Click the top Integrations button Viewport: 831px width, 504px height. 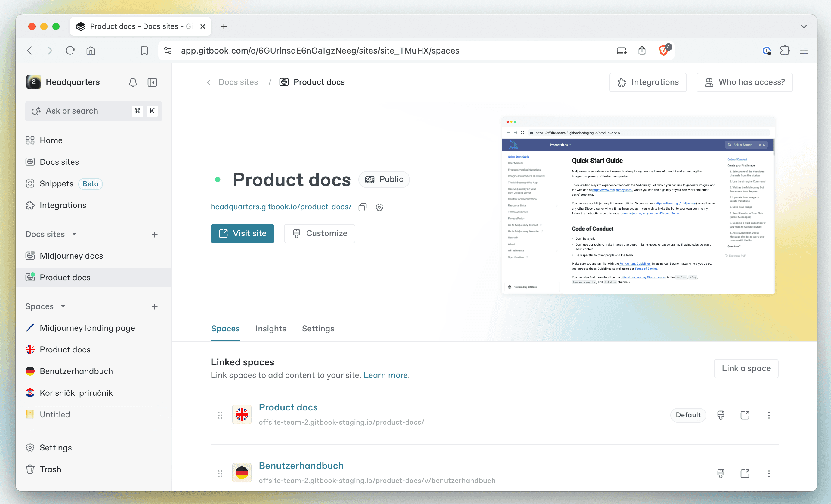click(648, 82)
